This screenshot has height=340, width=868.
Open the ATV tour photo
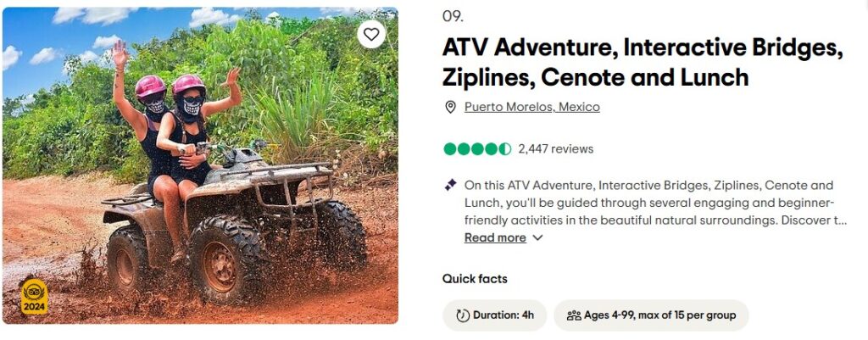[200, 165]
